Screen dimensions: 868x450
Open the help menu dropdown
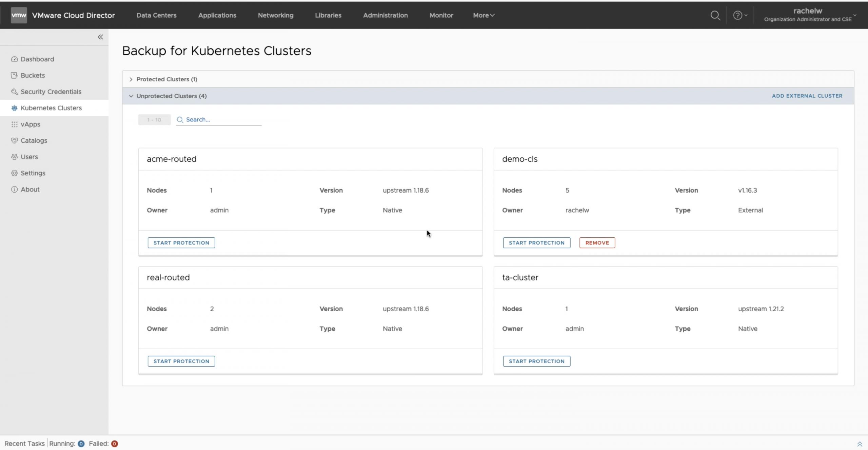(x=740, y=15)
